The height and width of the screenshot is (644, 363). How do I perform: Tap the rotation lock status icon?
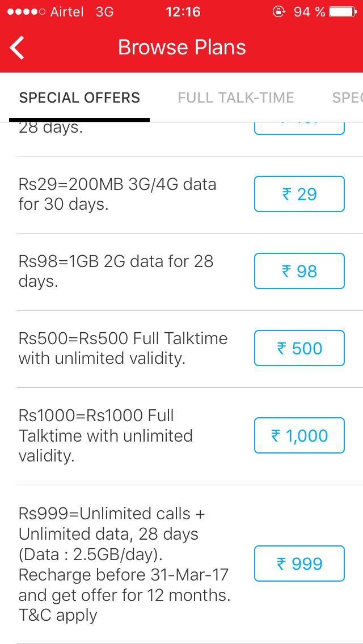[x=278, y=12]
